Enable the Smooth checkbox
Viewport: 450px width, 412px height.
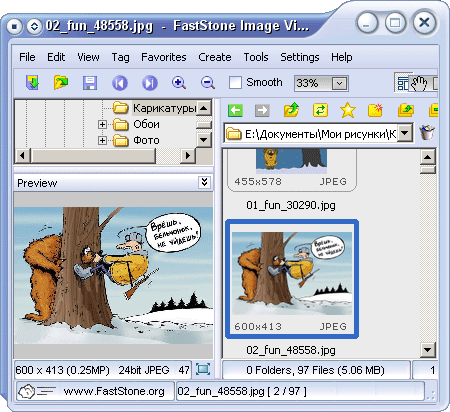tap(235, 82)
